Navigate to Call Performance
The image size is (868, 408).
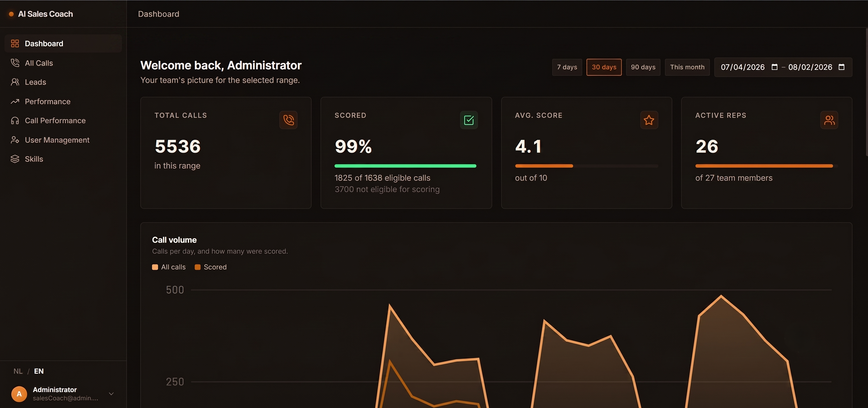pos(63,120)
